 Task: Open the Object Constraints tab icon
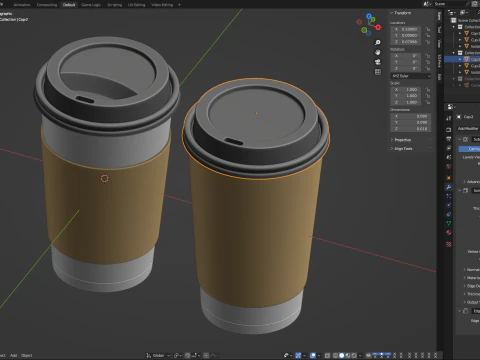pos(449,214)
